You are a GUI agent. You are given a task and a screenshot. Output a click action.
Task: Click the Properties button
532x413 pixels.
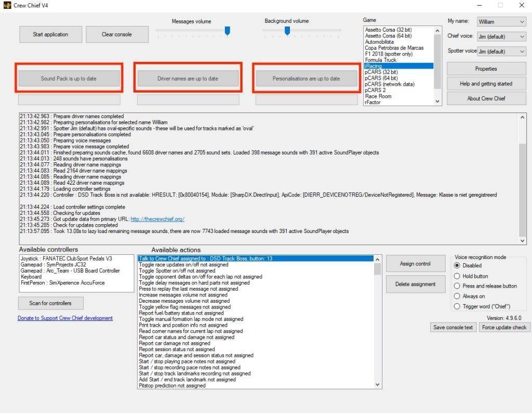(486, 69)
